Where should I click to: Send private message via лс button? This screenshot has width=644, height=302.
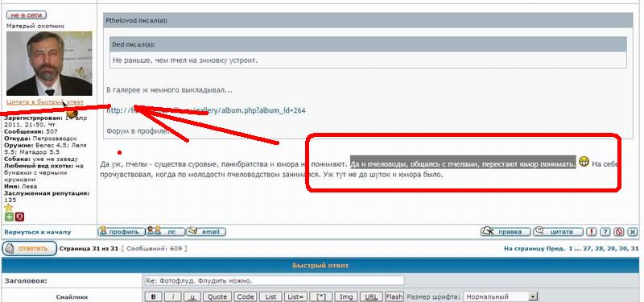pyautogui.click(x=166, y=232)
